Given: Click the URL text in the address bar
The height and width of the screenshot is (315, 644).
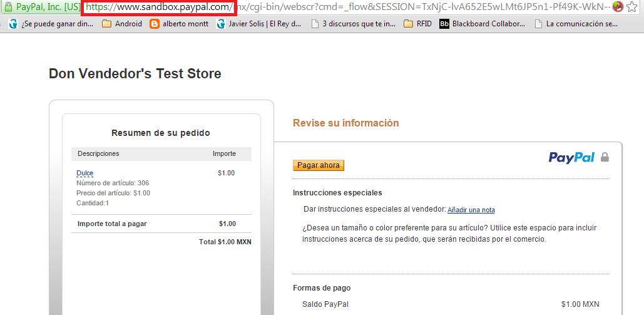Looking at the screenshot, I should (348, 7).
